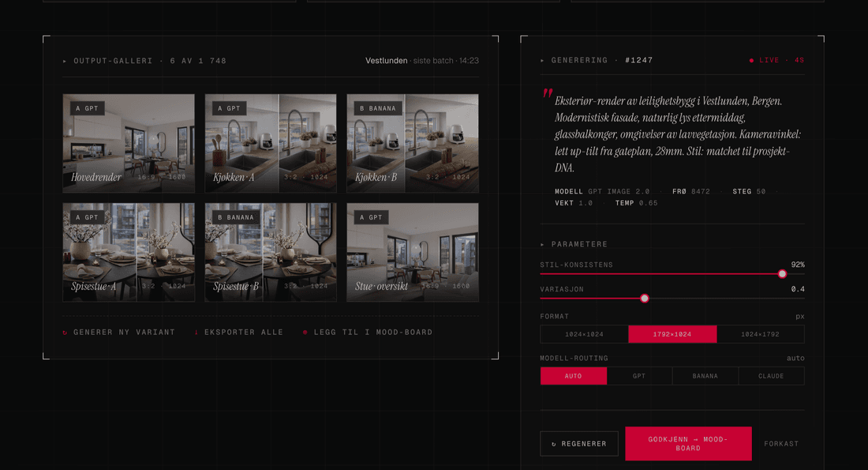Open the Stue·oversikt thumbnail
This screenshot has height=470, width=868.
pos(413,252)
